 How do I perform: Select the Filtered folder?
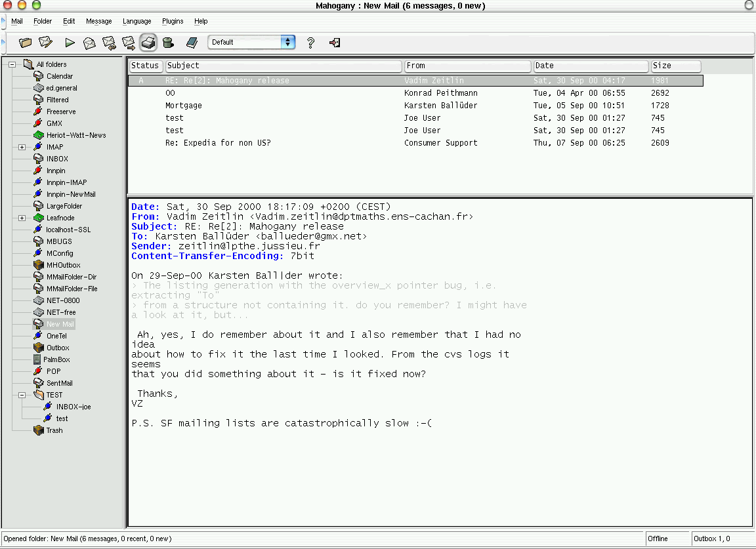(x=57, y=100)
